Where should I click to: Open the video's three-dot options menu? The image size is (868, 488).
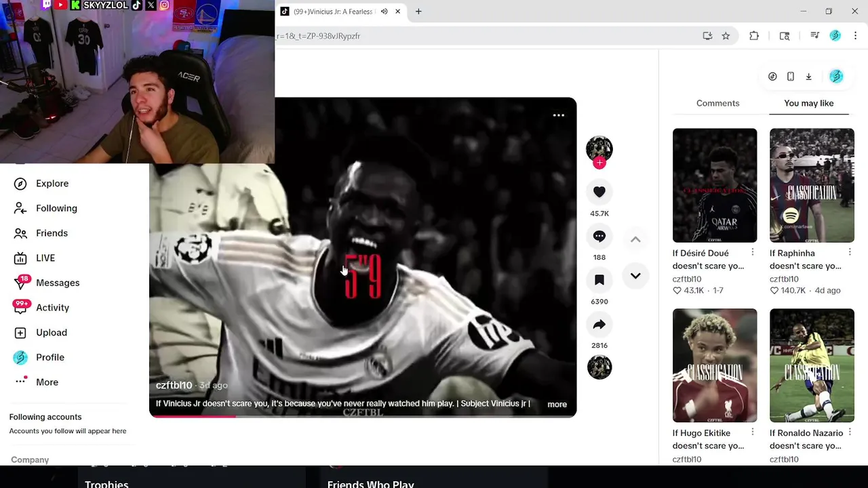(x=559, y=115)
